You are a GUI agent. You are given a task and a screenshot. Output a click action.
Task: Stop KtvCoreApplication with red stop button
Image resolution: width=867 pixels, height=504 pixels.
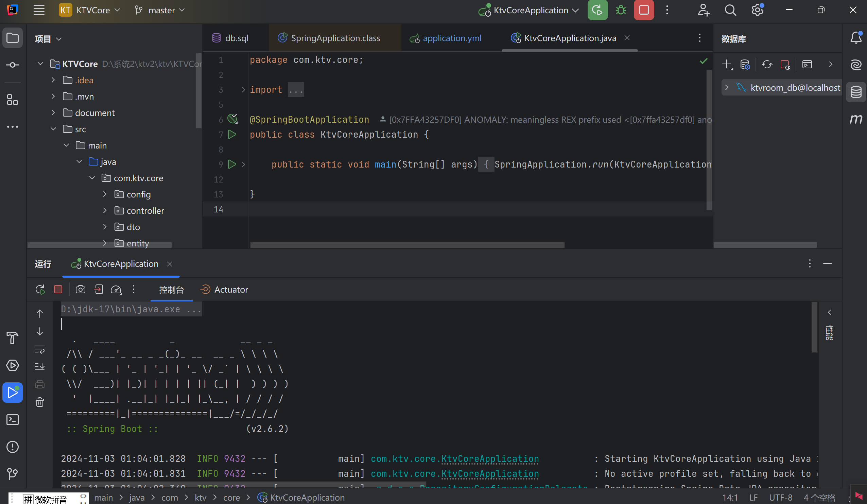[644, 10]
